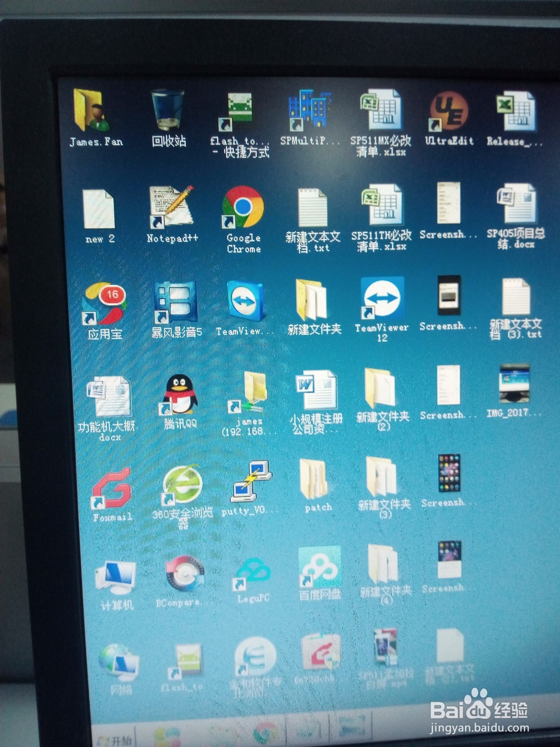Open the patch folder
560x747 pixels.
(316, 486)
